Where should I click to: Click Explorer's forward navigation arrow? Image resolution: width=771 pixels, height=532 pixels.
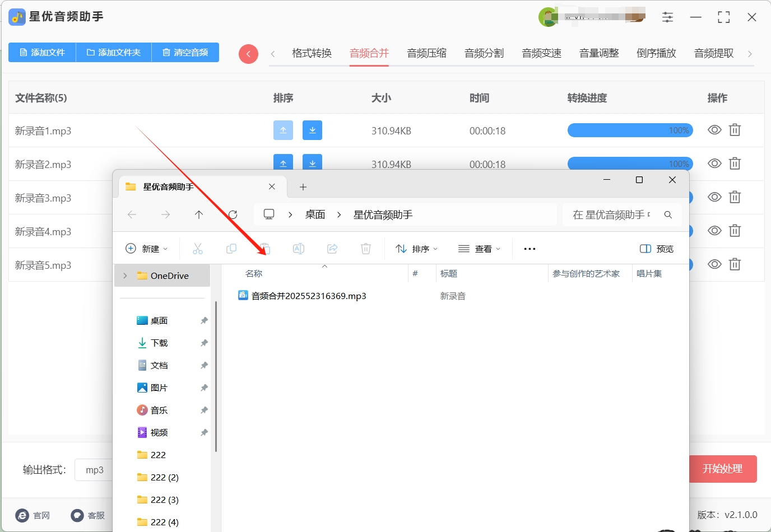click(165, 214)
